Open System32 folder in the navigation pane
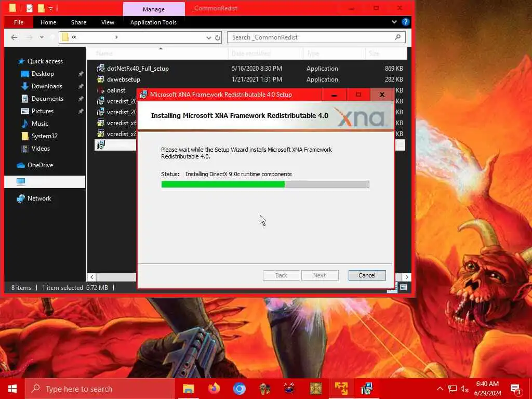 (45, 136)
